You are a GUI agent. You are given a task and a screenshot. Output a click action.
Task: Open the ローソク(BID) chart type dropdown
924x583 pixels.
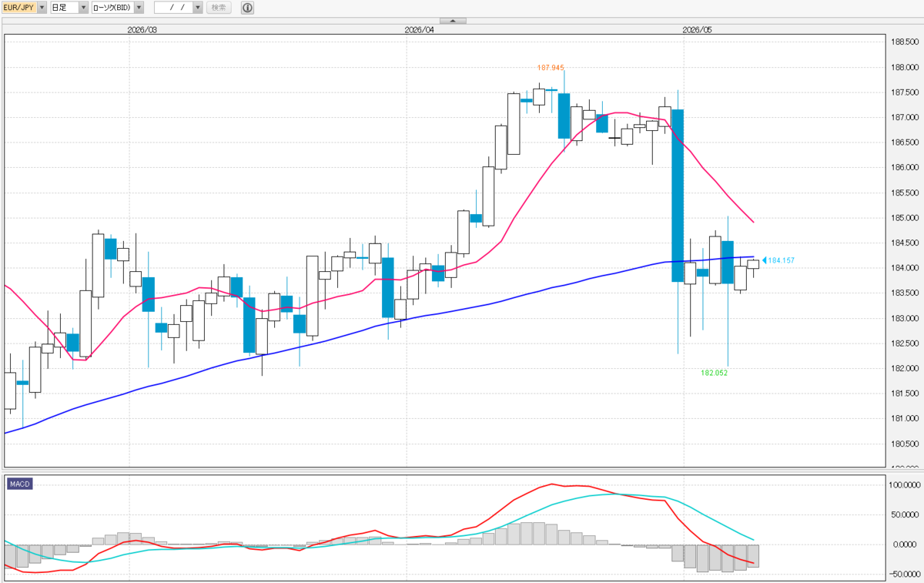pos(139,8)
